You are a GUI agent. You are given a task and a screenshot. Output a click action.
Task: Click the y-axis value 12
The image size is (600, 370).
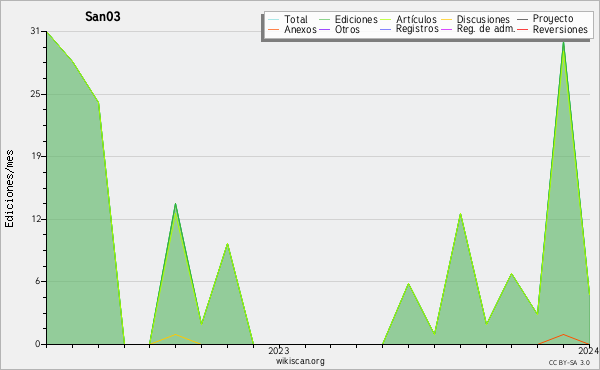pyautogui.click(x=35, y=219)
